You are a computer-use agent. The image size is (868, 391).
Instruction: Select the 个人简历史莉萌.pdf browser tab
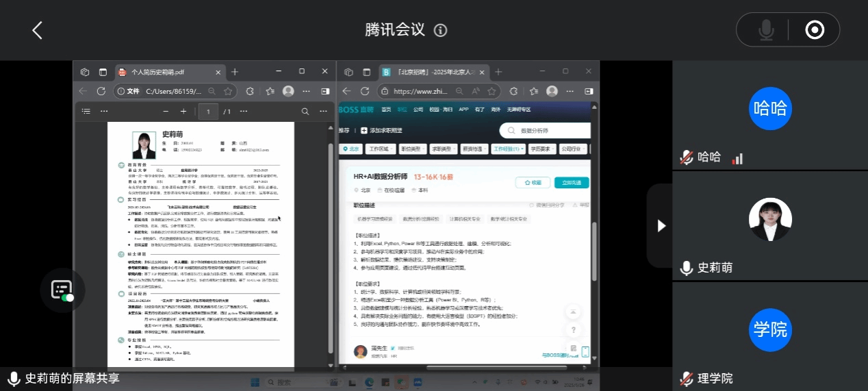pos(157,72)
